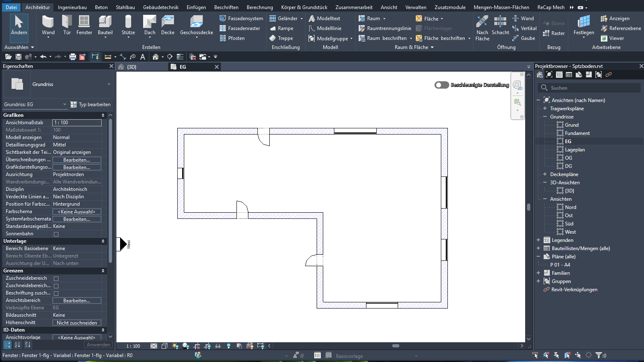Open the Viewer for work plane
Viewport: 644px width, 362px height.
click(612, 38)
